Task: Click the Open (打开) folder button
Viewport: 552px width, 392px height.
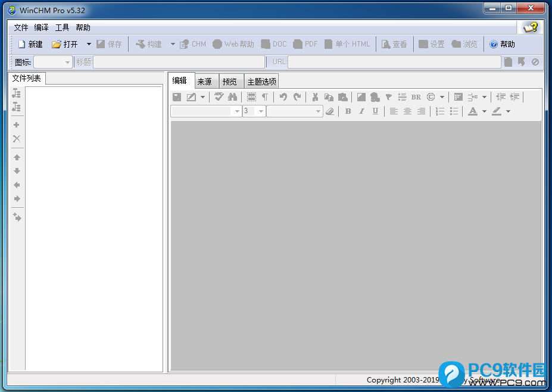Action: (x=65, y=44)
